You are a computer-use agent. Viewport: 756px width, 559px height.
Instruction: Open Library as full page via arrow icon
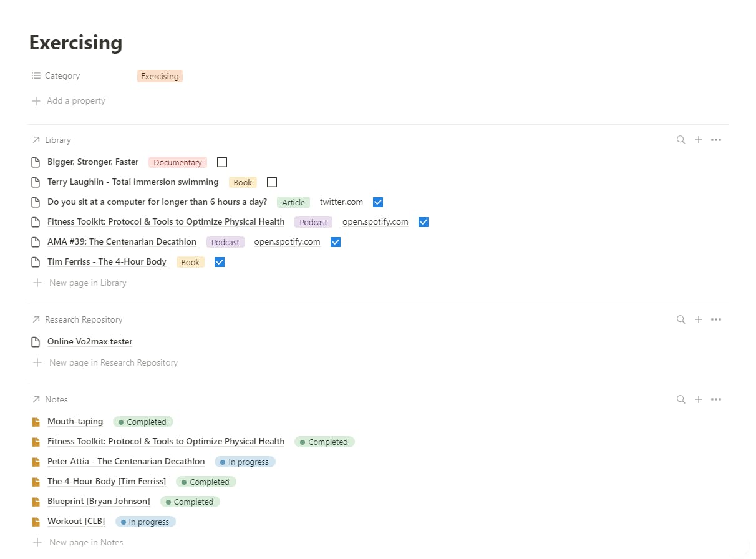tap(36, 140)
